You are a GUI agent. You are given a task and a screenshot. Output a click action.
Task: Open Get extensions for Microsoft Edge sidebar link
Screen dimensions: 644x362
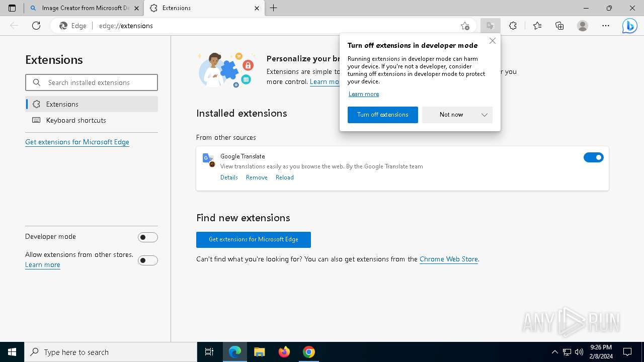pyautogui.click(x=77, y=142)
